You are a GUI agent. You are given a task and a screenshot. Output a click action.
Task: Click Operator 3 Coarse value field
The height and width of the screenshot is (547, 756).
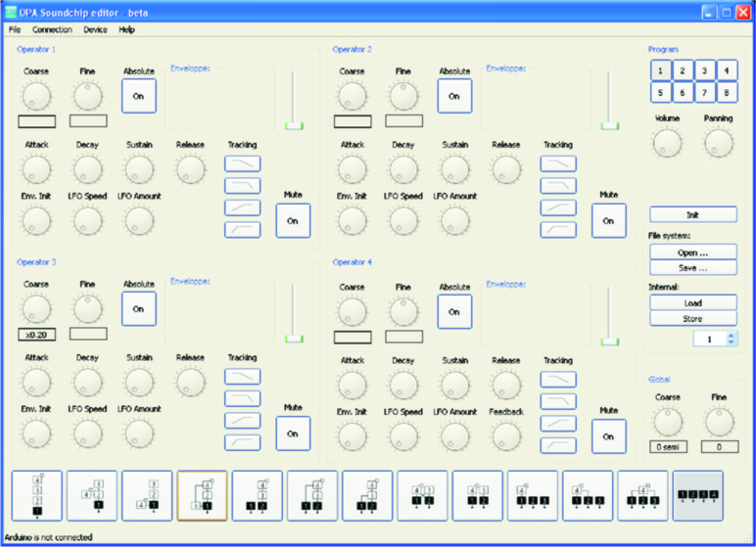(36, 334)
